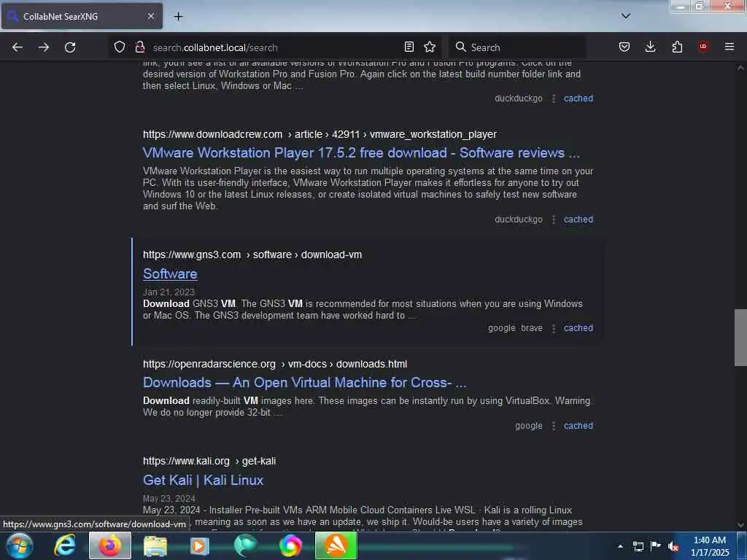Open the downloads panel icon
Screen dimensions: 747x560
click(x=650, y=47)
